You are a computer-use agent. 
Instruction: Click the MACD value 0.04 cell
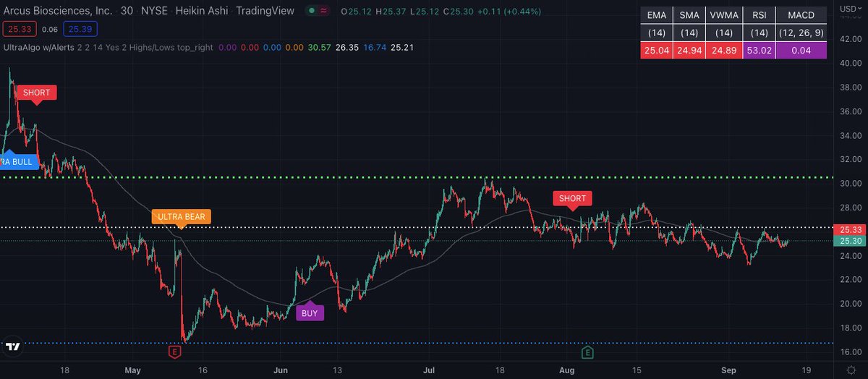(x=801, y=51)
